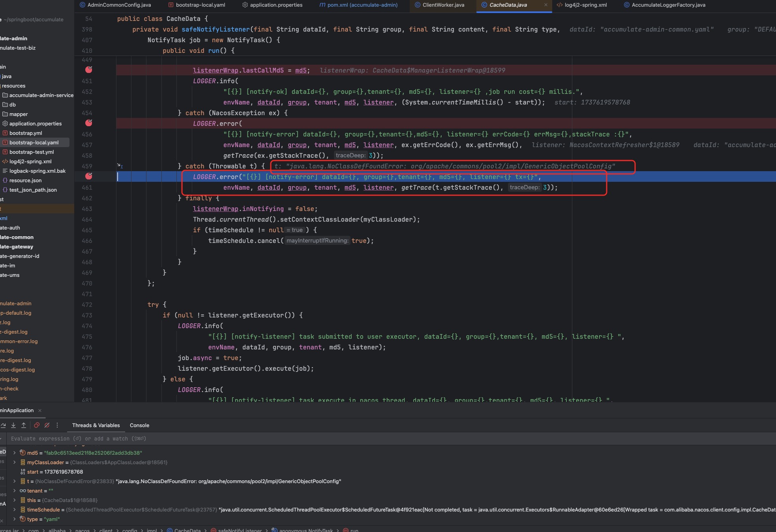This screenshot has width=776, height=532.
Task: Expand the timeSchedule variable
Action: [x=15, y=510]
